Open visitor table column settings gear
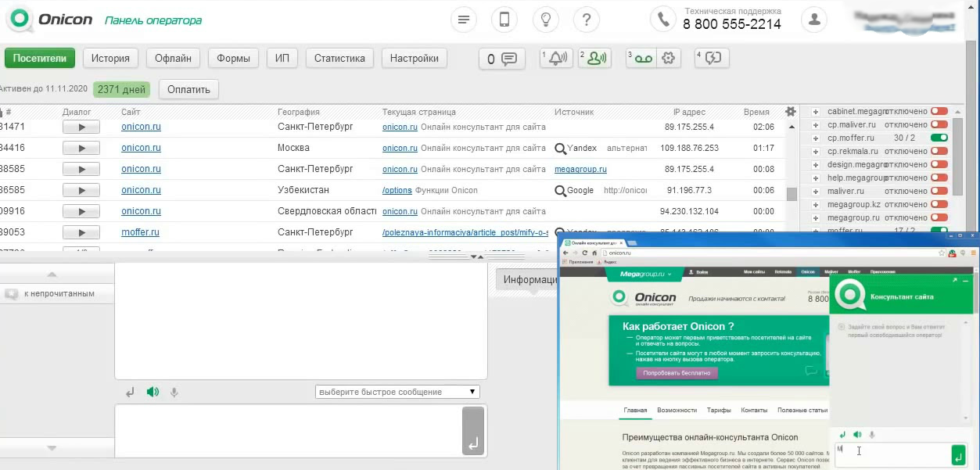 (791, 112)
